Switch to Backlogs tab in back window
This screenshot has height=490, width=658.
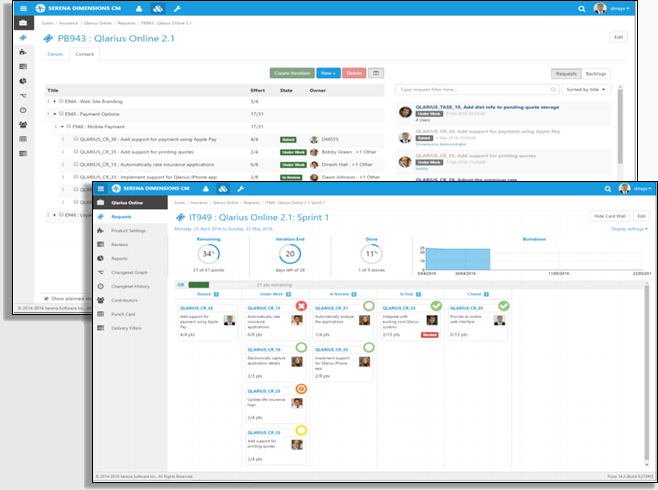(596, 74)
